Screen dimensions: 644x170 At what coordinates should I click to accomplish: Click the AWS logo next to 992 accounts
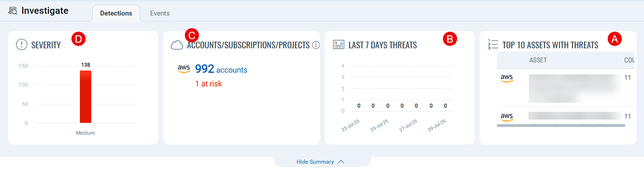184,68
